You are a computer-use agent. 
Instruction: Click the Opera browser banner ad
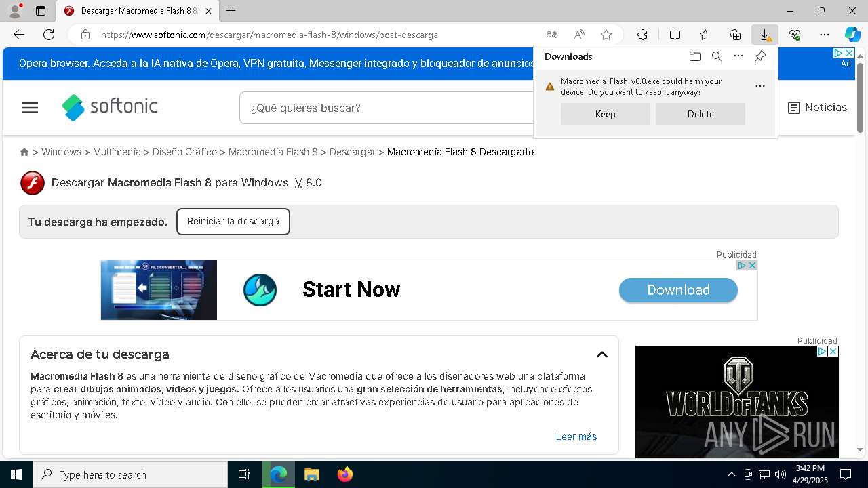(278, 64)
